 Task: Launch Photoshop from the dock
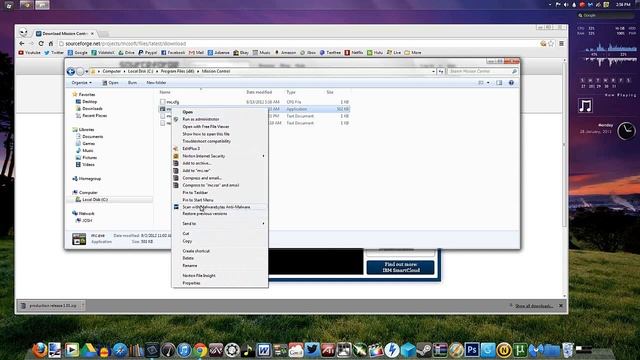tap(472, 350)
